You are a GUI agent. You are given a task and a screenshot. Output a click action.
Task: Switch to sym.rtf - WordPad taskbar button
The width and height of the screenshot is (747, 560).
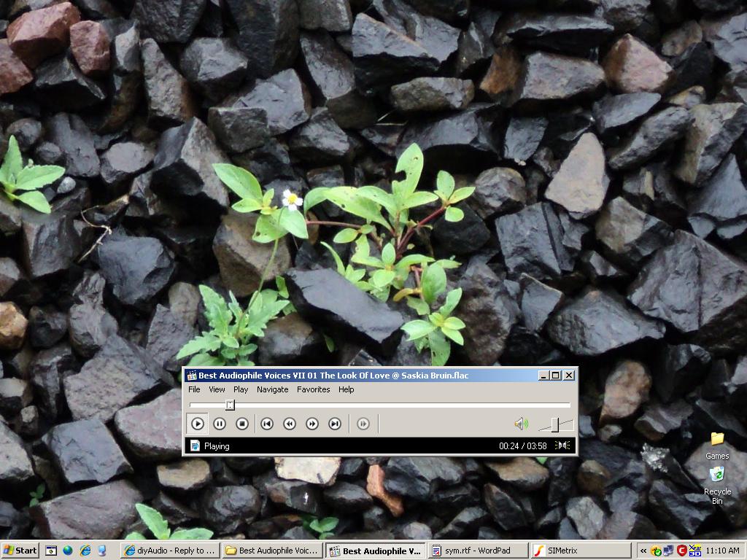479,551
